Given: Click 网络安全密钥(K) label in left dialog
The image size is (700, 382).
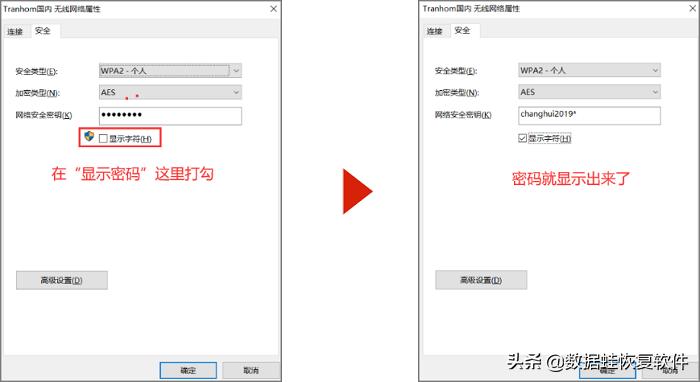Looking at the screenshot, I should point(44,115).
